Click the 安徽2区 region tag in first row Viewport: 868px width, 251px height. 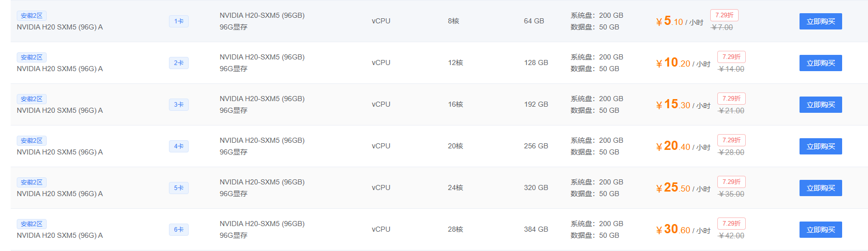coord(31,16)
